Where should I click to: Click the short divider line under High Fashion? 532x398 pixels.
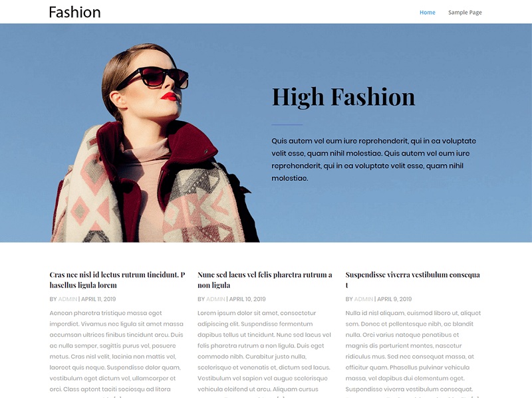click(x=287, y=125)
